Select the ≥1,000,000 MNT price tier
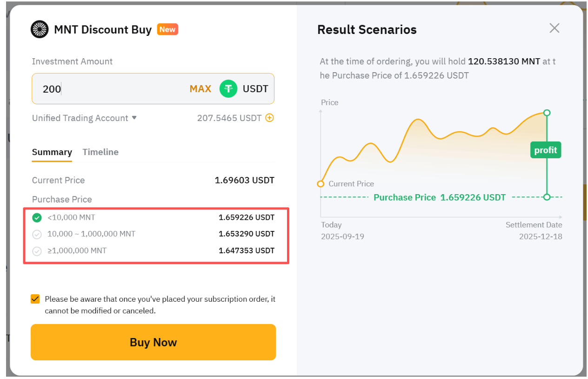 (37, 251)
